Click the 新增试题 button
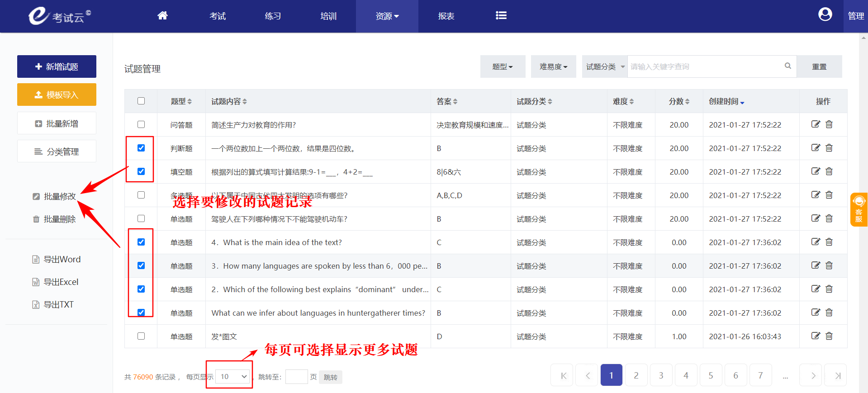Viewport: 868px width, 393px height. click(57, 66)
